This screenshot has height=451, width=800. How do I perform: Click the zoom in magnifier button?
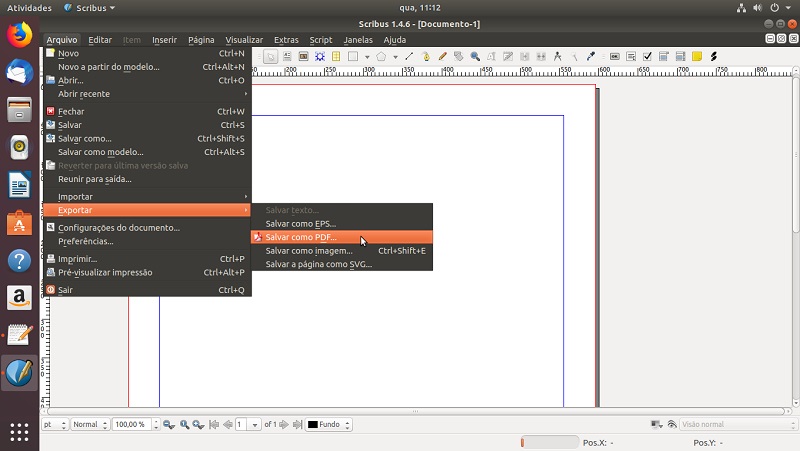pyautogui.click(x=198, y=424)
